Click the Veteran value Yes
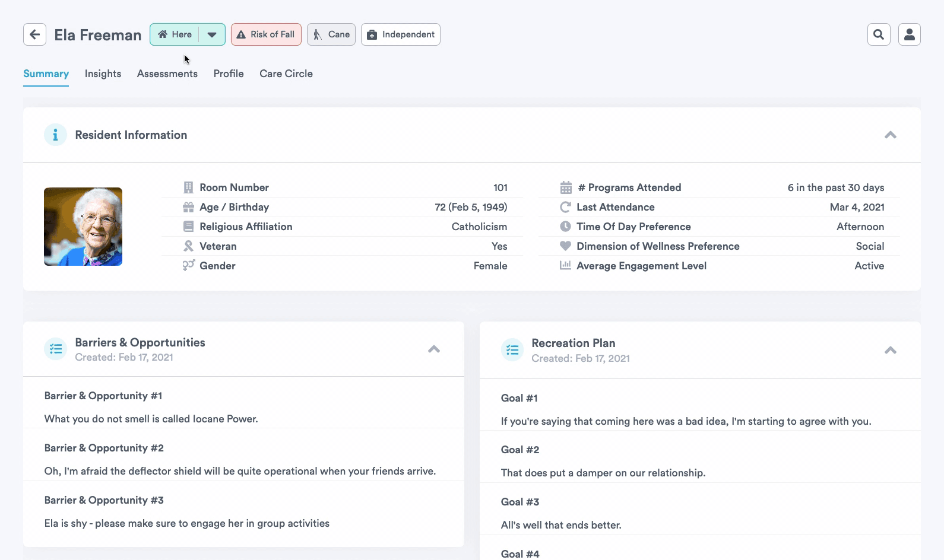The width and height of the screenshot is (944, 560). [x=499, y=246]
